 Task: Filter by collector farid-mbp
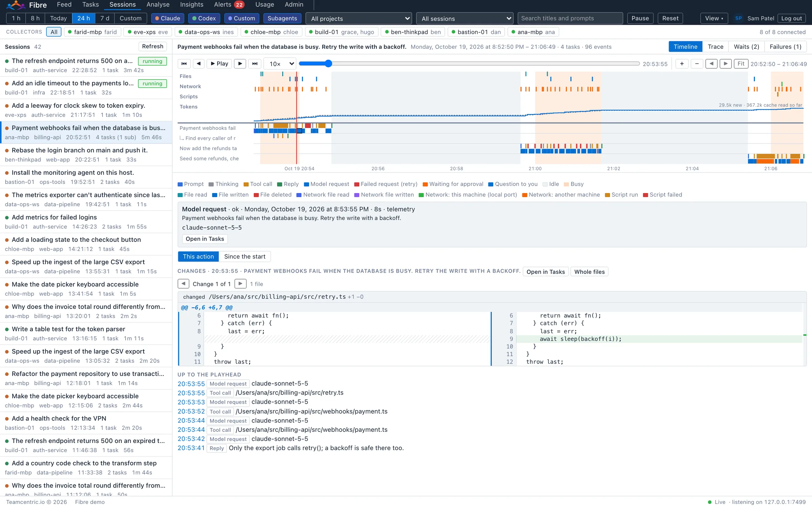tap(92, 32)
